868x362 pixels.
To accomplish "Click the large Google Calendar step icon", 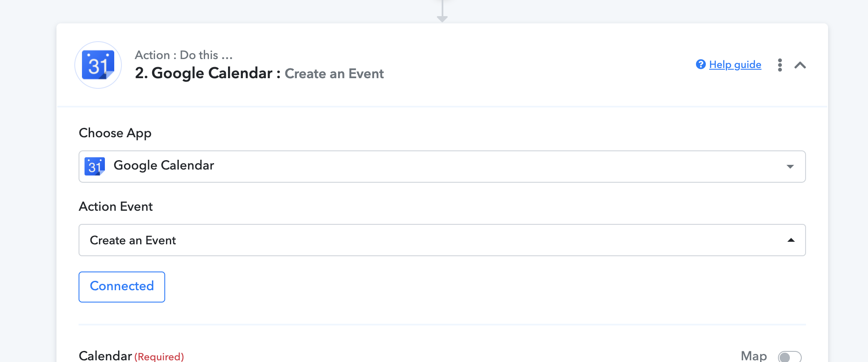I will pyautogui.click(x=98, y=65).
